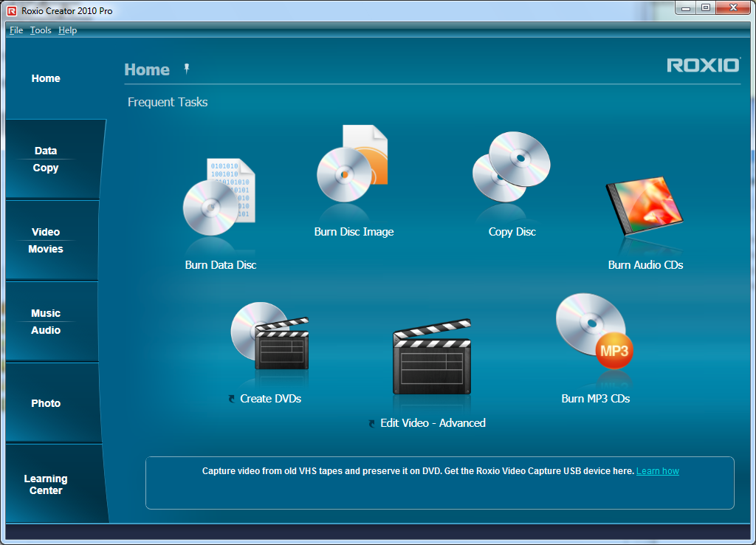Image resolution: width=756 pixels, height=545 pixels.
Task: Open the Help menu
Action: (x=67, y=30)
